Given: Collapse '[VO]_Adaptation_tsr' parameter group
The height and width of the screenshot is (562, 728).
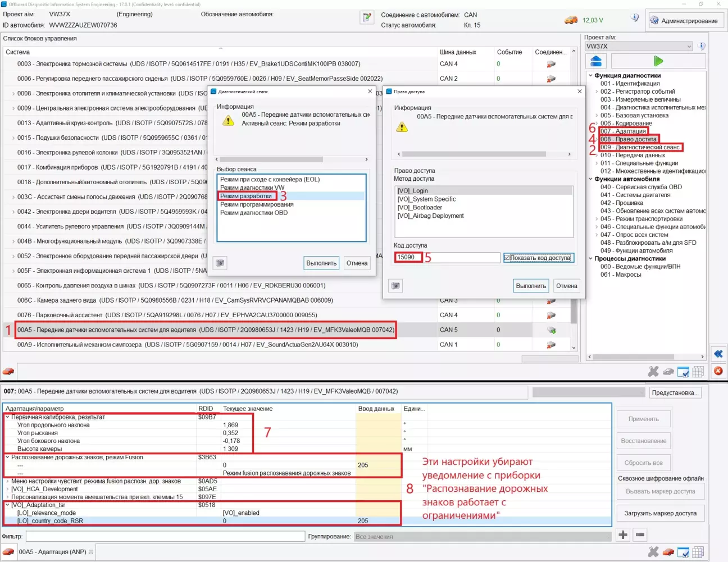Looking at the screenshot, I should (7, 505).
